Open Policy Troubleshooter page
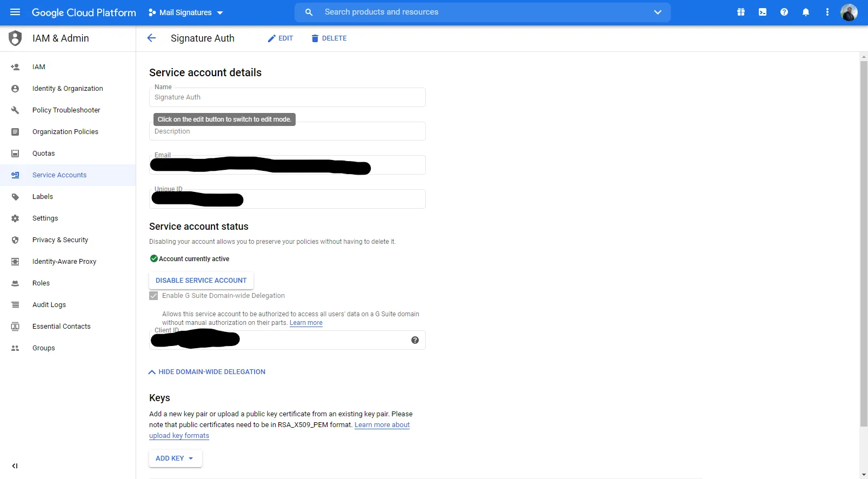Image resolution: width=868 pixels, height=479 pixels. (x=66, y=110)
